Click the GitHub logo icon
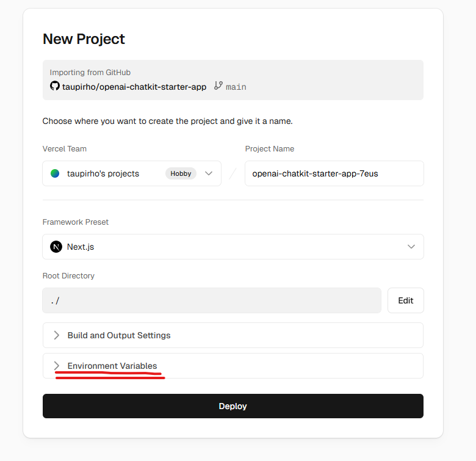Screen dimensions: 476x461 [x=55, y=86]
